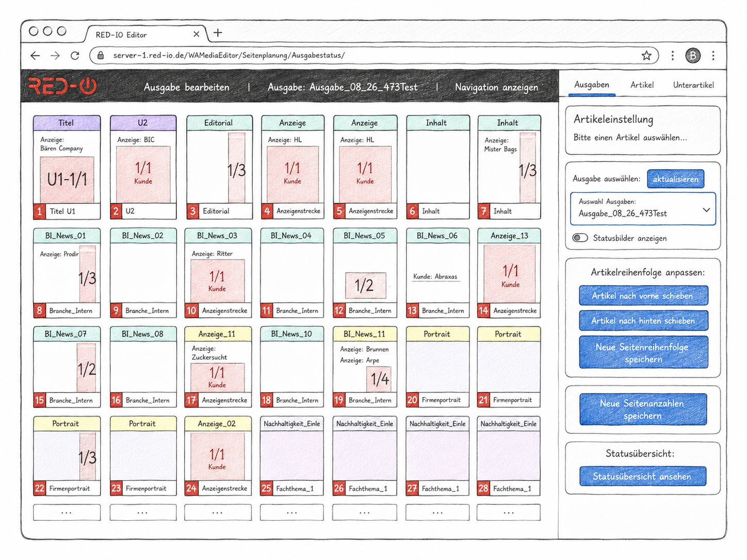Image resolution: width=747 pixels, height=560 pixels.
Task: Open the Unterartikel tab
Action: click(x=693, y=85)
